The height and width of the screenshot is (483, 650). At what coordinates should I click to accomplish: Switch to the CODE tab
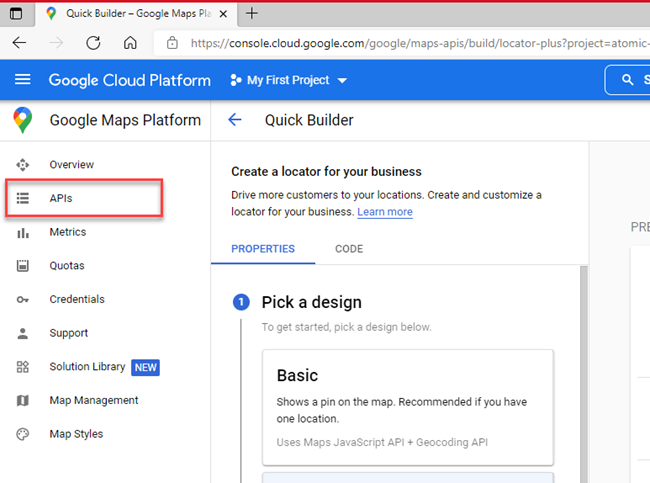349,249
